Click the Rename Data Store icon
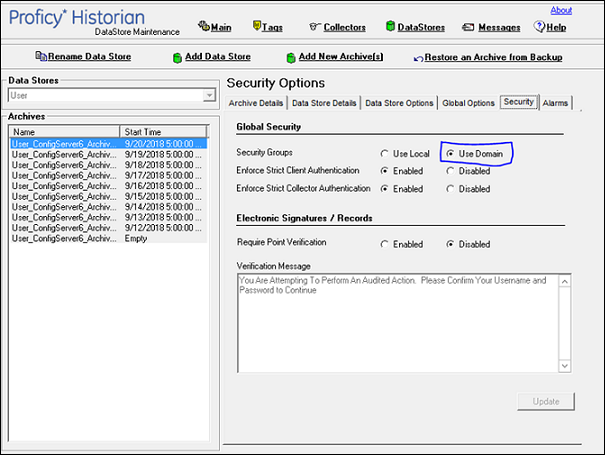This screenshot has width=605, height=455. 41,56
